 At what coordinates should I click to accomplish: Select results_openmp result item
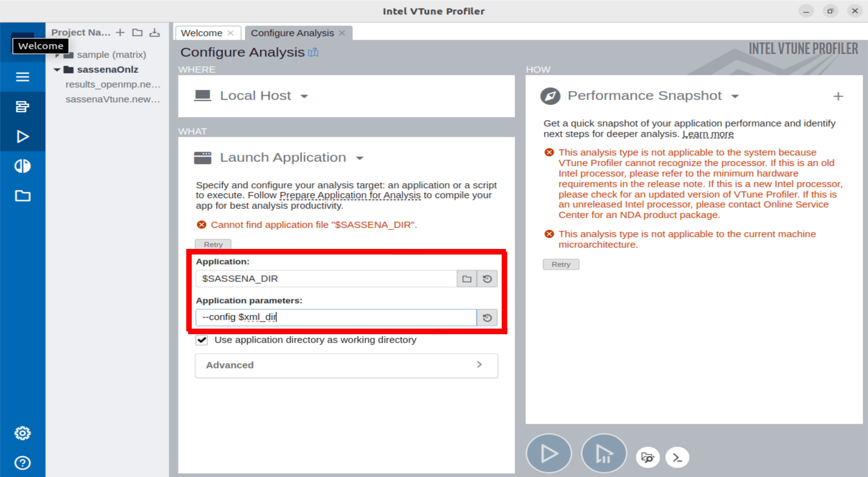tap(113, 84)
